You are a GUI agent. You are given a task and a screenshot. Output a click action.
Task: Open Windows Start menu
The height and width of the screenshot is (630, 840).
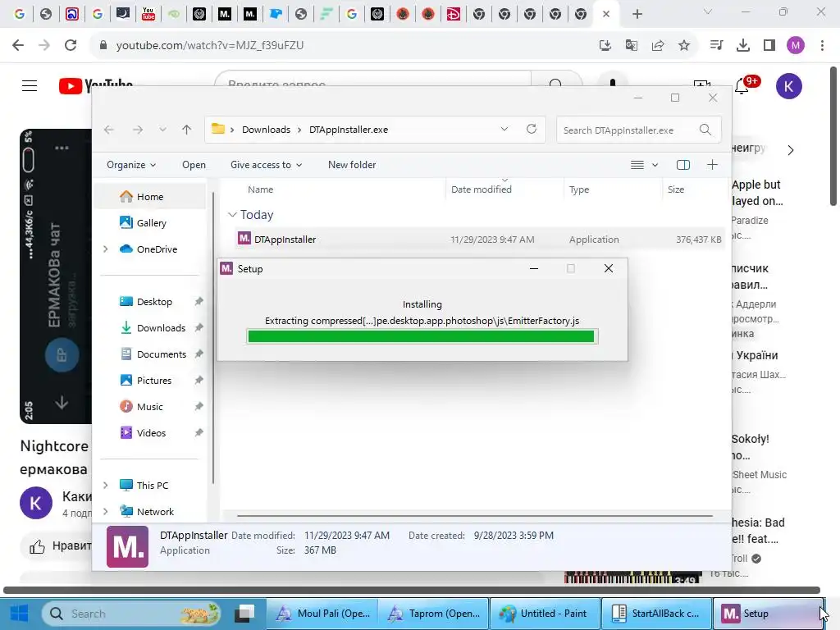[20, 614]
